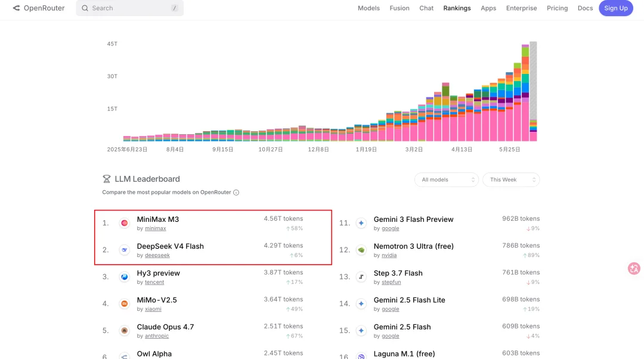644x359 pixels.
Task: Click the tallest pink bar in the chart
Action: [x=525, y=122]
